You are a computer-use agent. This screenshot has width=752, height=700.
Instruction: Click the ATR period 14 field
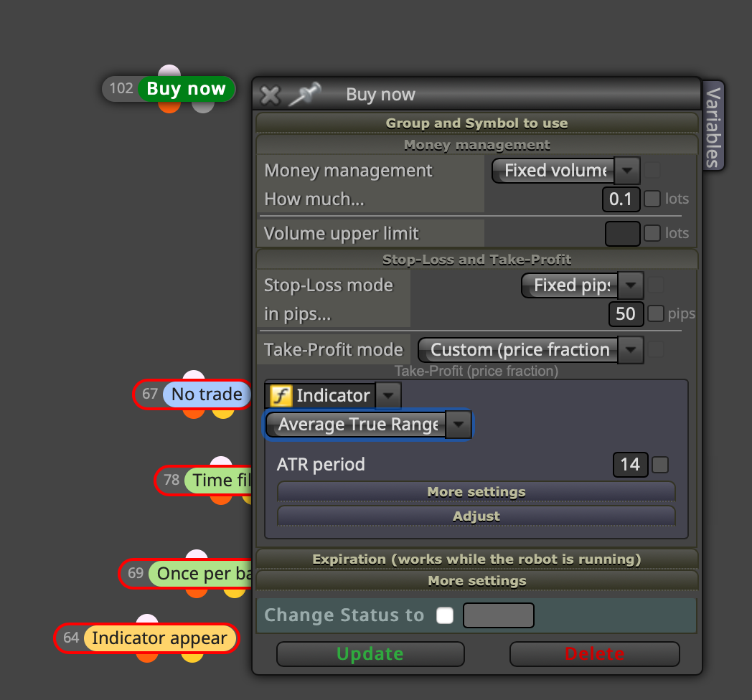[x=631, y=465]
